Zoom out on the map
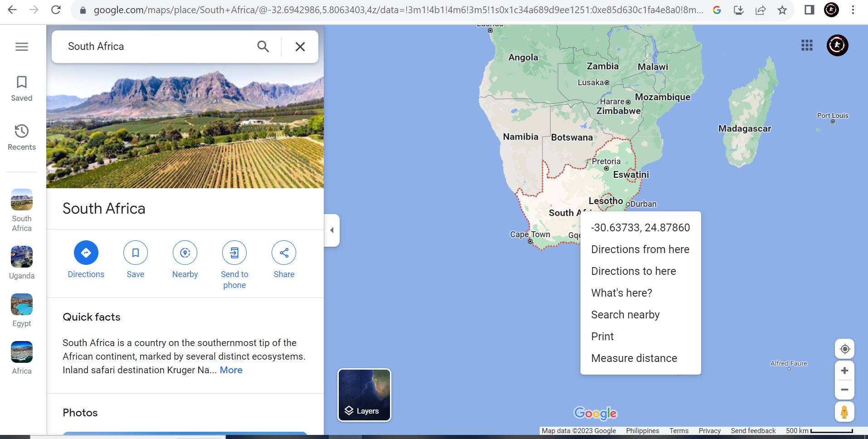 pos(844,390)
